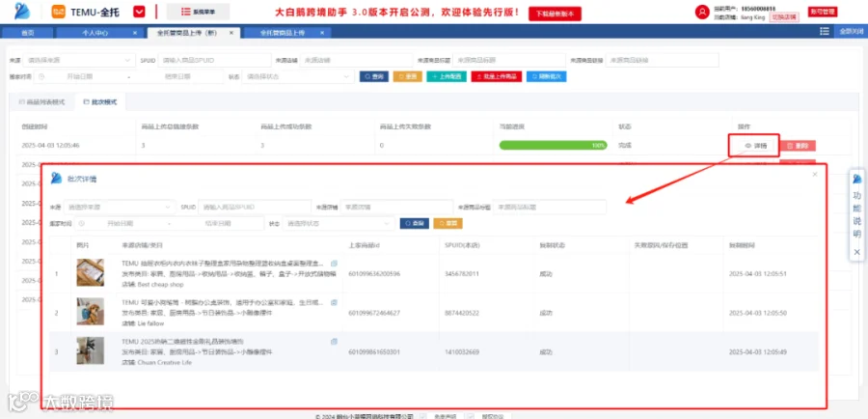The height and width of the screenshot is (419, 868).
Task: Close the 全托管商品上传 tab without (新)
Action: click(x=321, y=33)
